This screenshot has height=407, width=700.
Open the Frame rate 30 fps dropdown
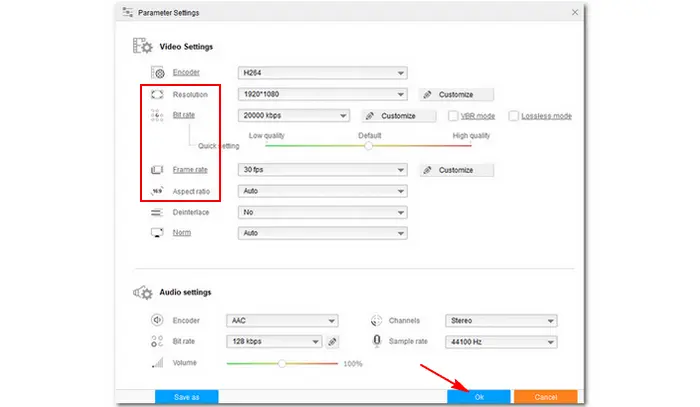[x=322, y=170]
